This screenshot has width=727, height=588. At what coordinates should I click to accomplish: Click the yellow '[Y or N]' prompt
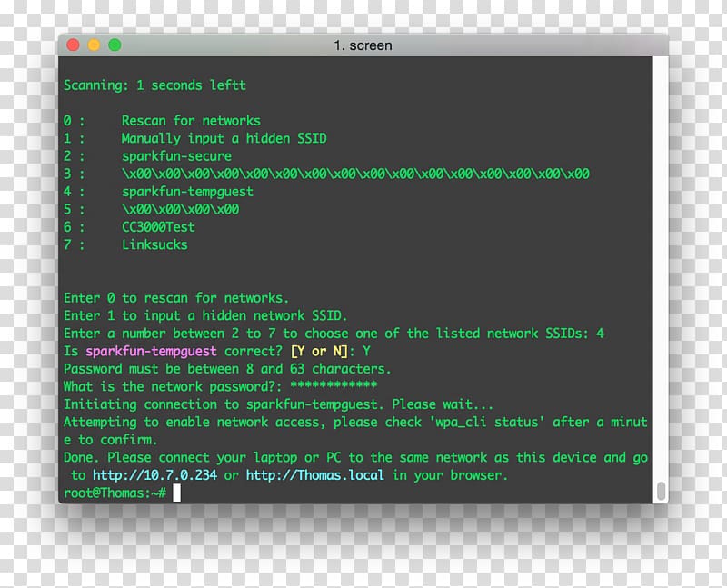(319, 352)
